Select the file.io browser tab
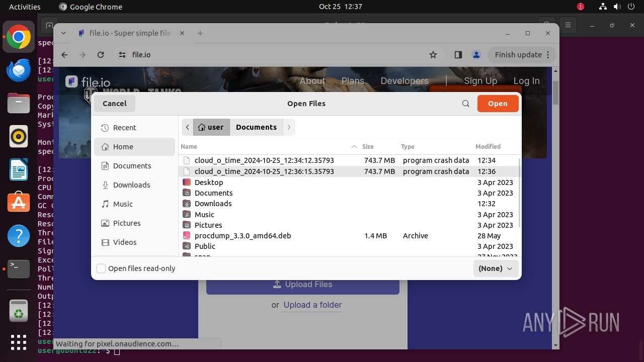The width and height of the screenshot is (644, 362). pos(132,33)
